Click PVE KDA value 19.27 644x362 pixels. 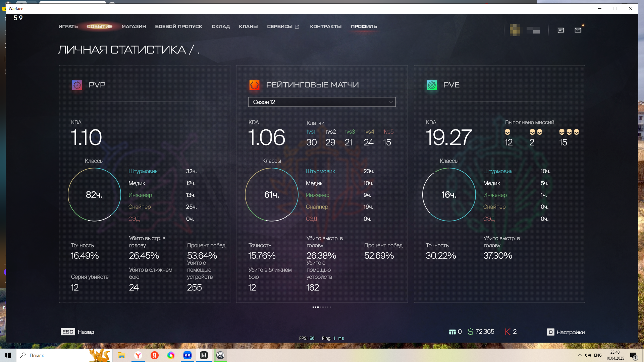[x=449, y=137]
